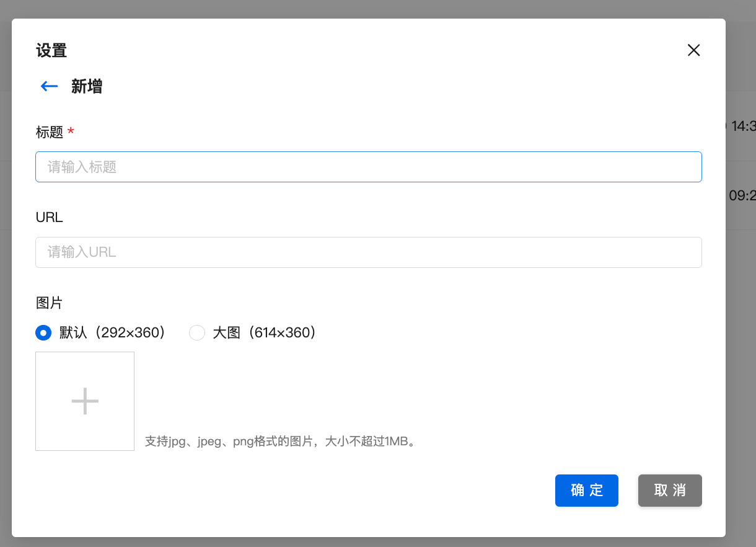Screen dimensions: 756x547
Task: Click the 标题 field label
Action: click(50, 132)
